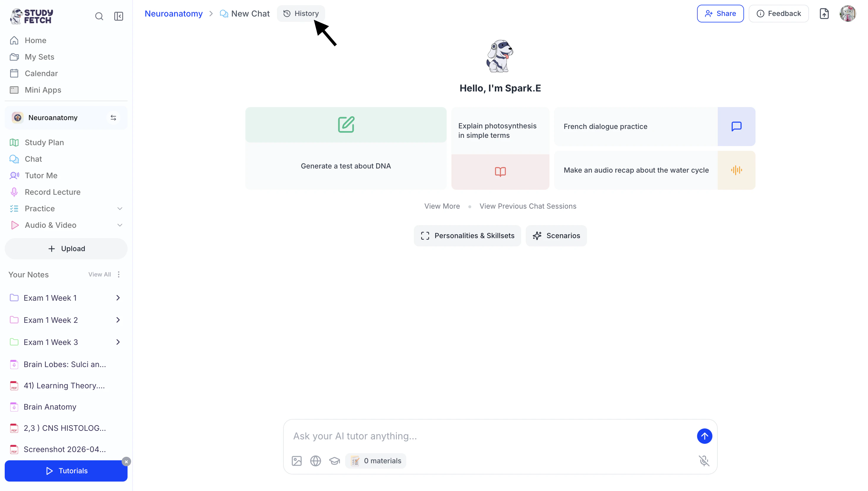The image size is (868, 491).
Task: Click the Ask your AI tutor input field
Action: click(489, 436)
